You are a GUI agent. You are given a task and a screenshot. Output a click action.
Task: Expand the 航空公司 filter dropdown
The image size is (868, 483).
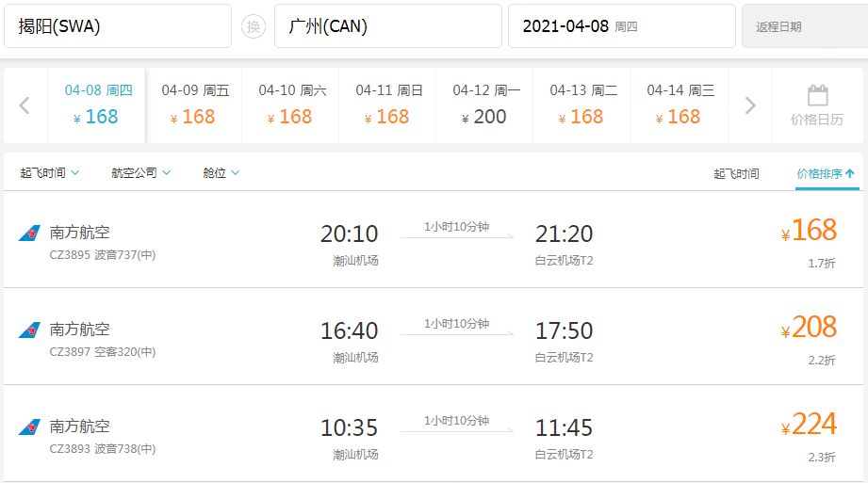coord(140,172)
